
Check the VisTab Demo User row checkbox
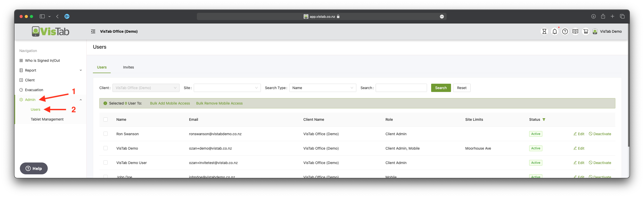click(x=106, y=162)
